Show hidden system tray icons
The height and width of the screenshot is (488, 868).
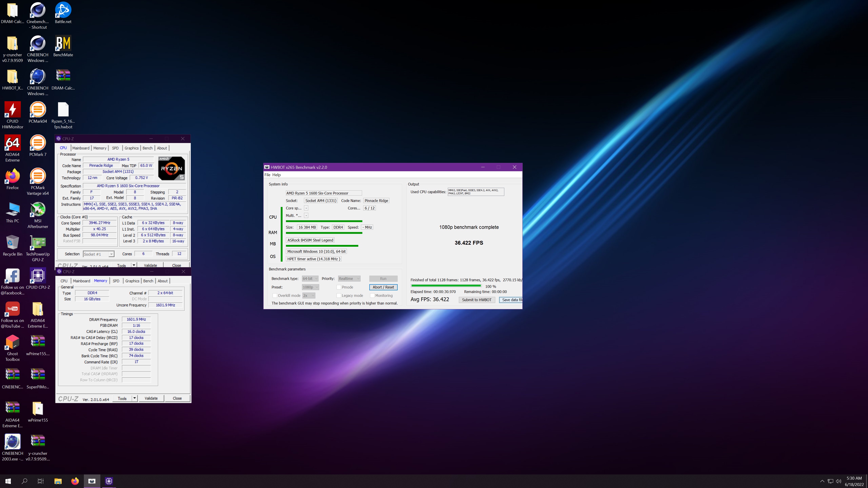coord(822,481)
